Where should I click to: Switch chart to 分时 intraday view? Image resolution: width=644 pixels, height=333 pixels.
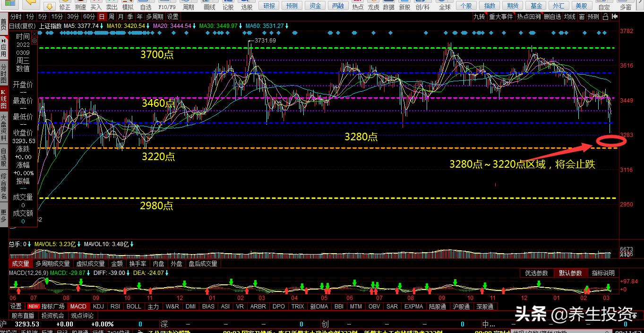16,17
